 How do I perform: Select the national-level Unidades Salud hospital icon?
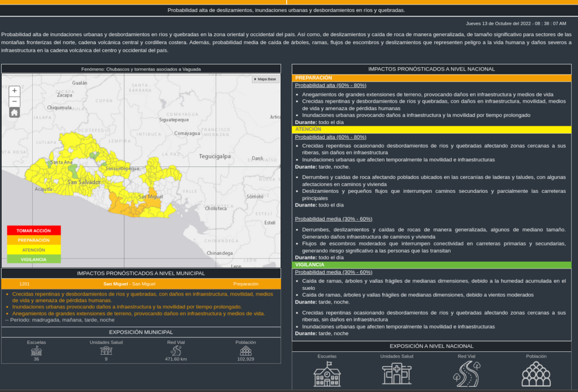pos(397,374)
